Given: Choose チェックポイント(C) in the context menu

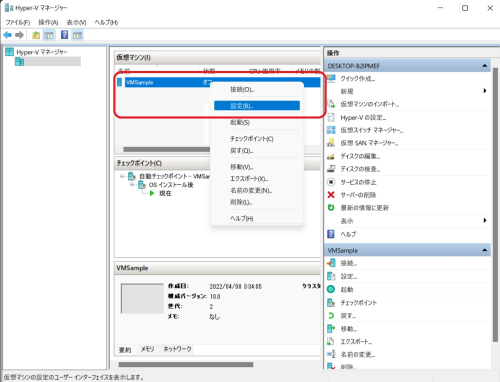Looking at the screenshot, I should pyautogui.click(x=257, y=139).
